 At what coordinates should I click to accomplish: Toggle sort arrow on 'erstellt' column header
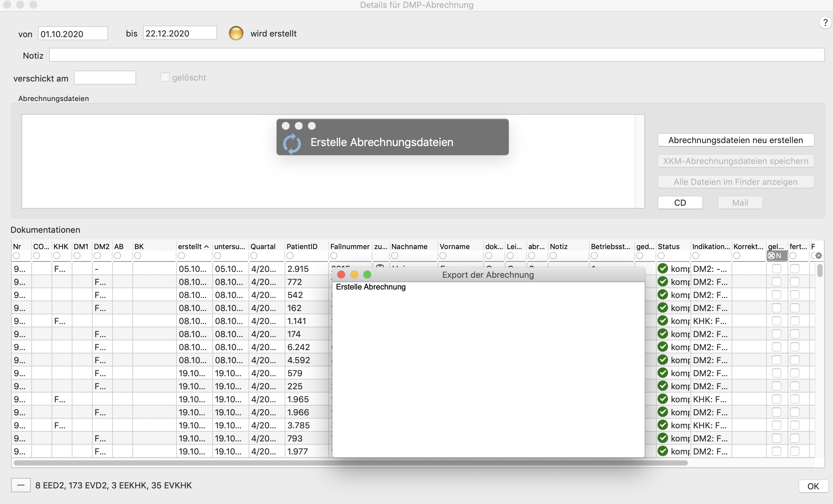pos(206,246)
